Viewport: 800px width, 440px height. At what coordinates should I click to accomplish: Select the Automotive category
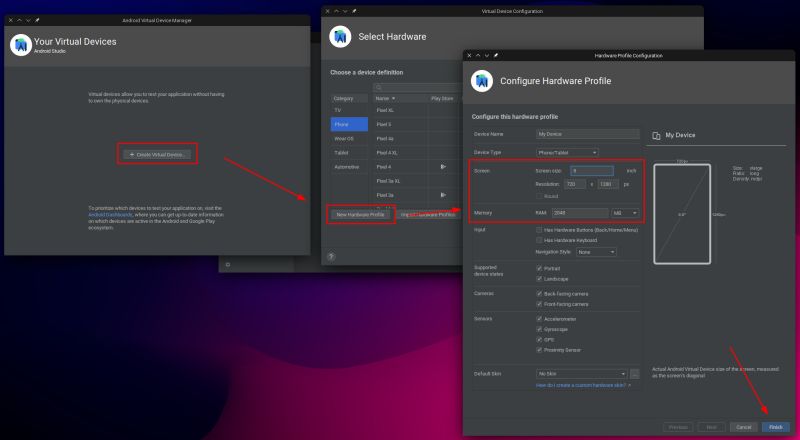click(x=349, y=167)
